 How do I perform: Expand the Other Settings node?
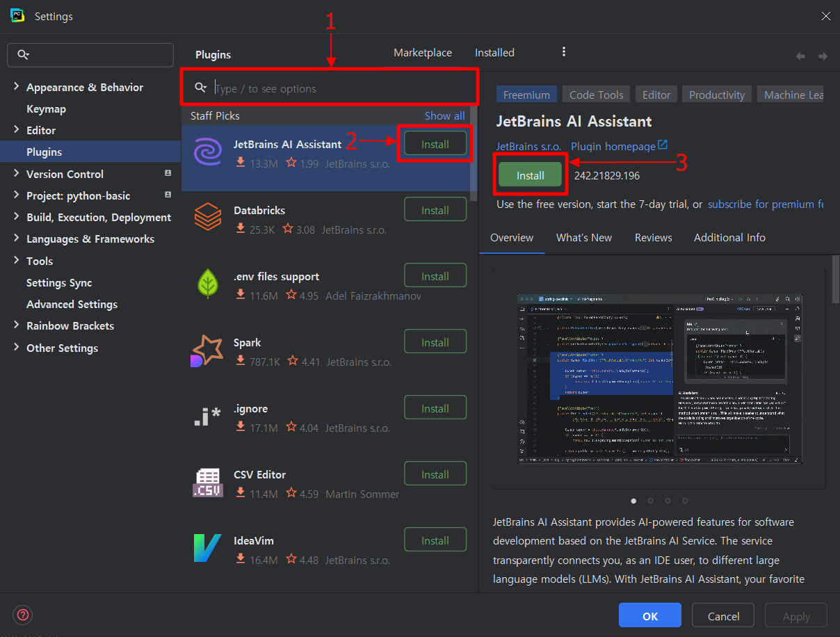coord(17,347)
